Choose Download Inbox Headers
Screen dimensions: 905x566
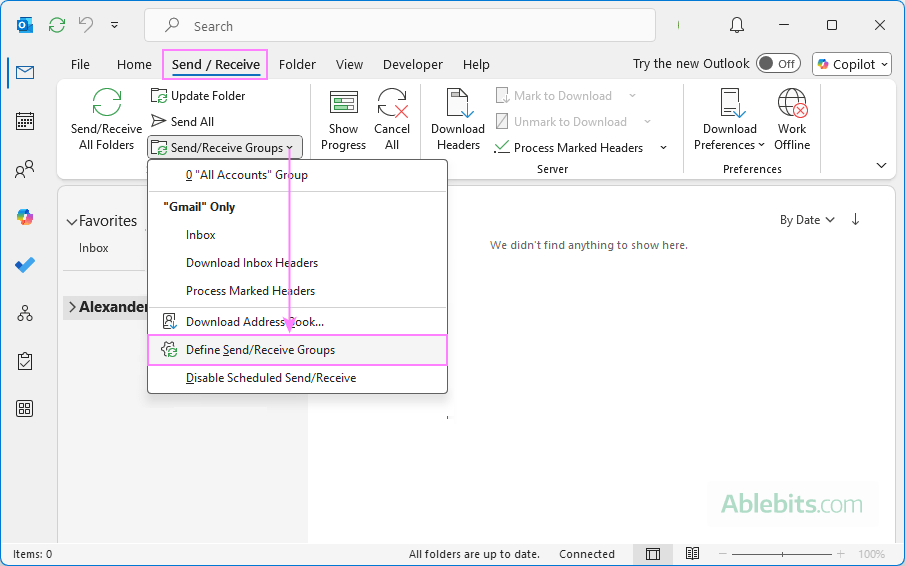[x=297, y=263]
